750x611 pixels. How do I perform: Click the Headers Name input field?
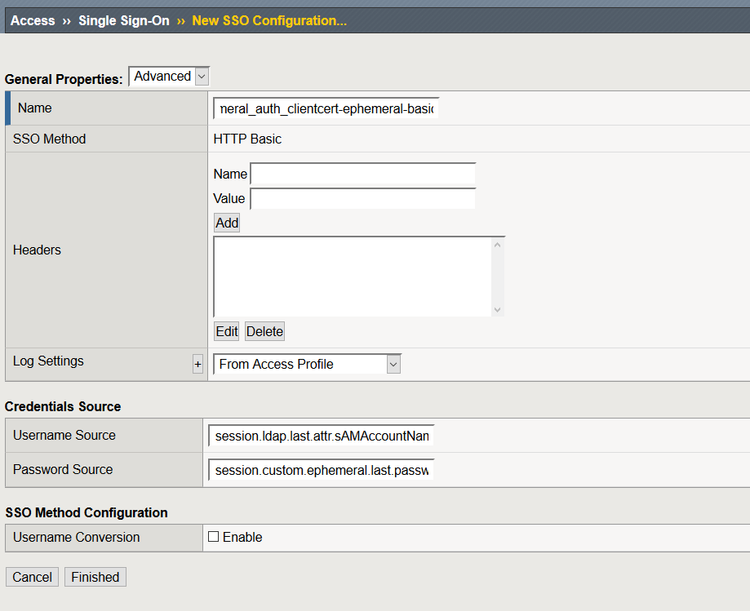362,174
